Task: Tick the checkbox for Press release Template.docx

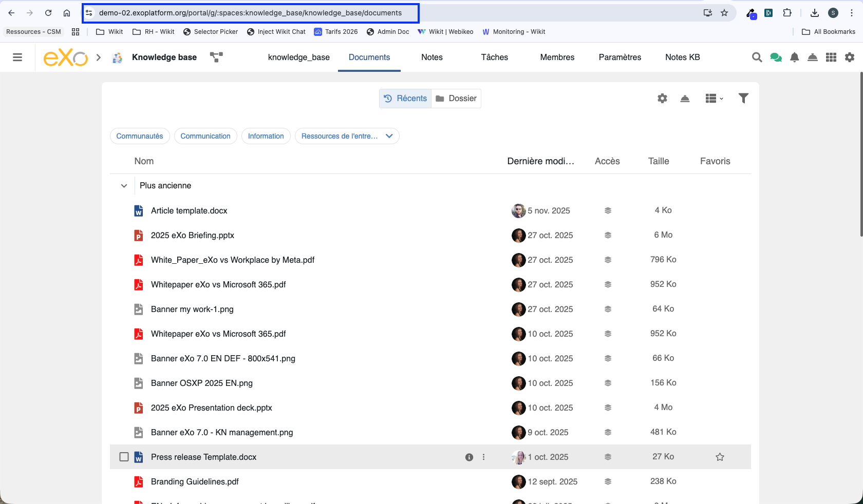Action: point(124,457)
